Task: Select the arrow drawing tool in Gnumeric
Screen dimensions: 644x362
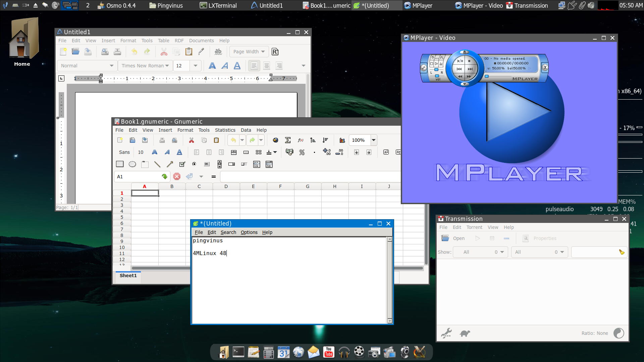Action: [170, 164]
